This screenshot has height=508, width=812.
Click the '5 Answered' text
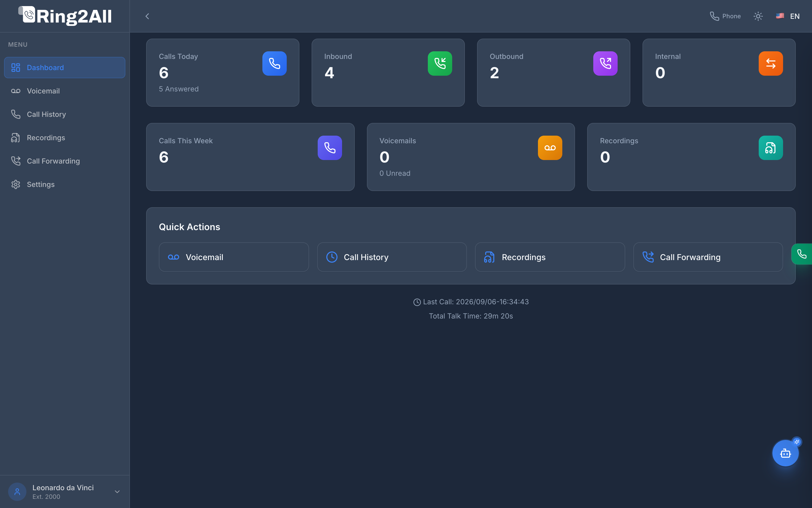tap(178, 89)
